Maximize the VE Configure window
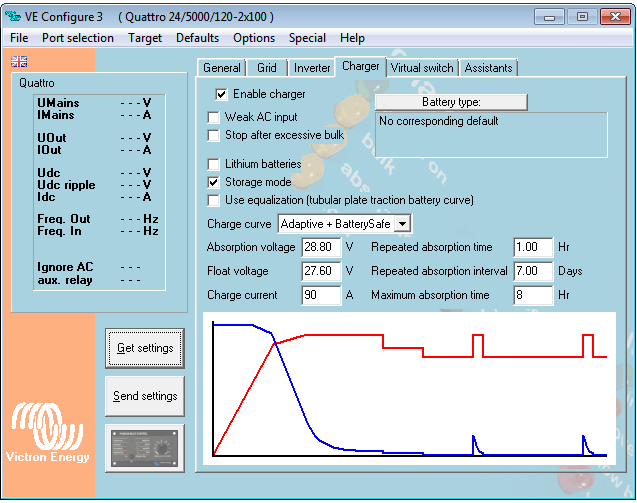Viewport: 637px width, 503px height. coord(582,17)
